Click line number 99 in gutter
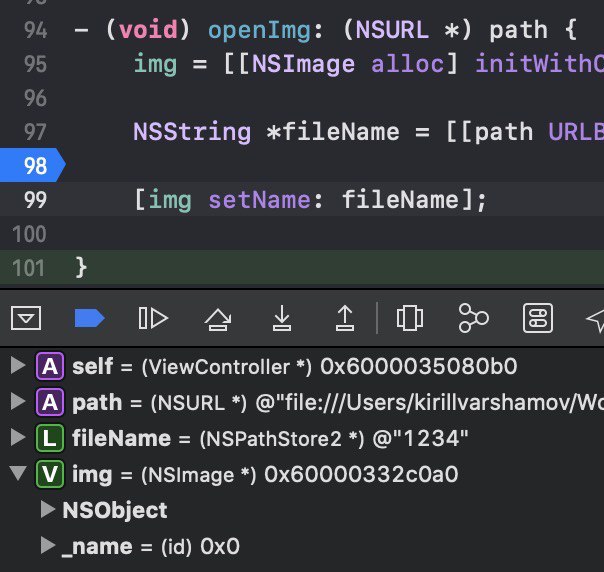Viewport: 604px width, 572px height. coord(35,200)
